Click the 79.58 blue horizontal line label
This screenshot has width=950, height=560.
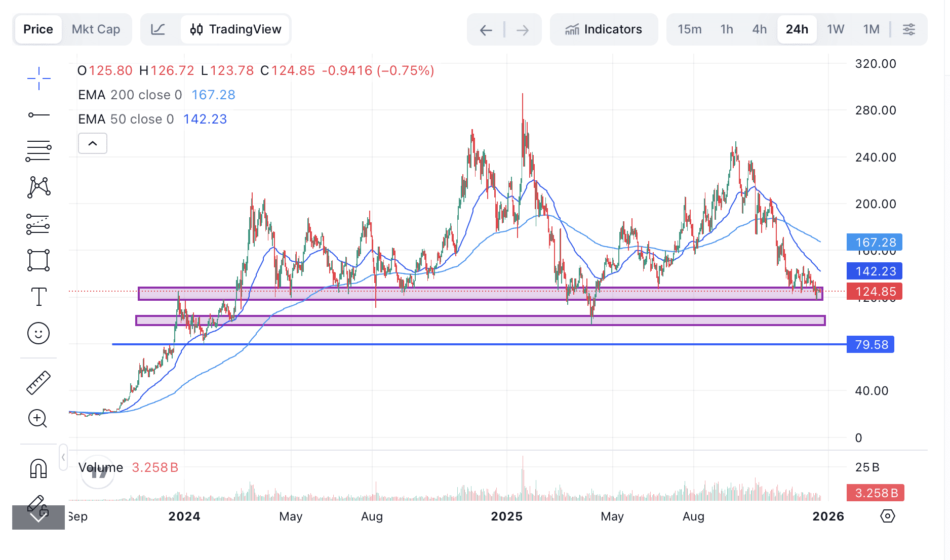(870, 345)
